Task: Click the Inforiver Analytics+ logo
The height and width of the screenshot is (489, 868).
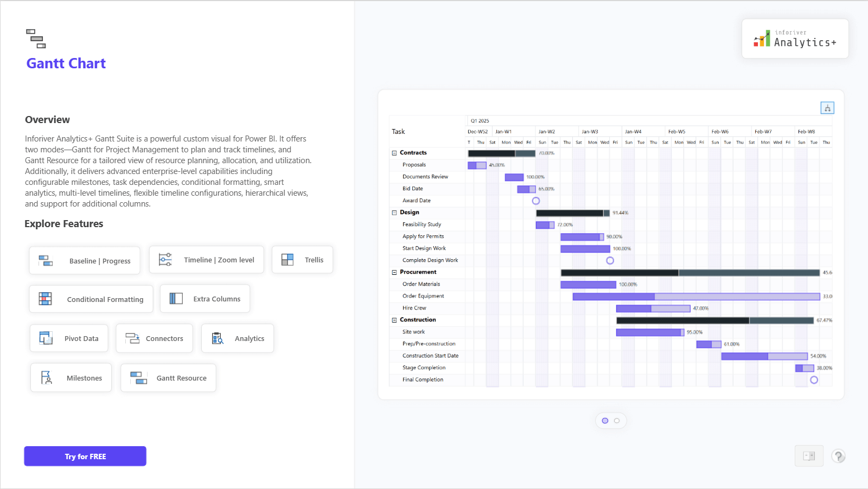Action: (795, 39)
